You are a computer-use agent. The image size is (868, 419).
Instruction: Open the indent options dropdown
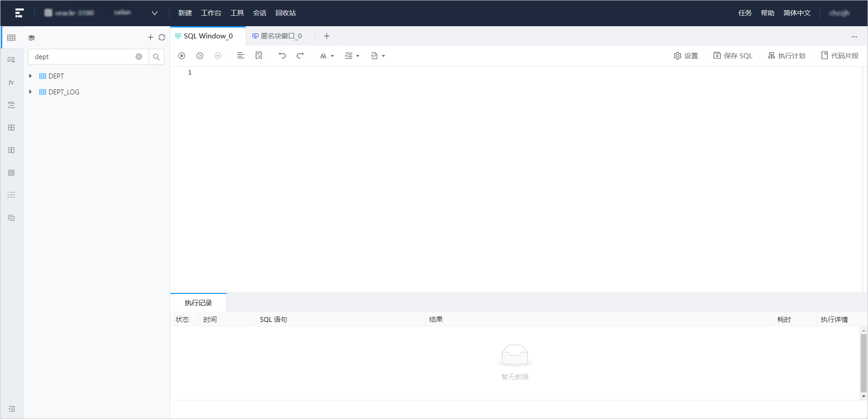pyautogui.click(x=352, y=56)
